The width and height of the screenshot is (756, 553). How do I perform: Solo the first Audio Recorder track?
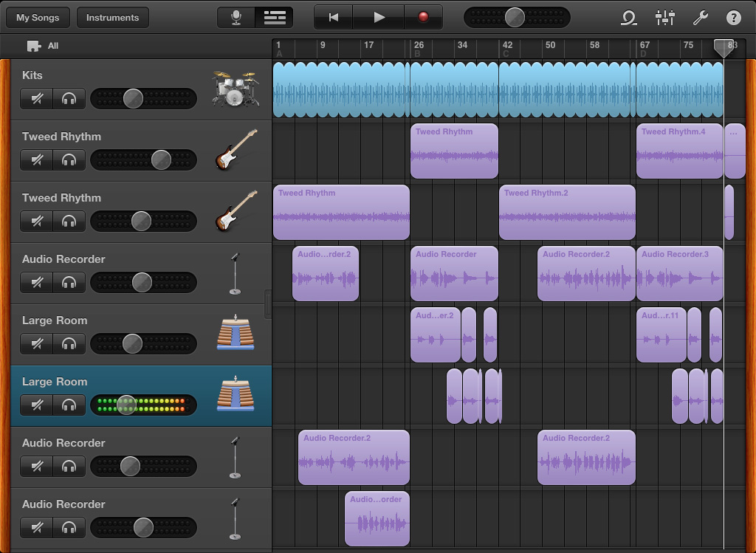point(69,282)
